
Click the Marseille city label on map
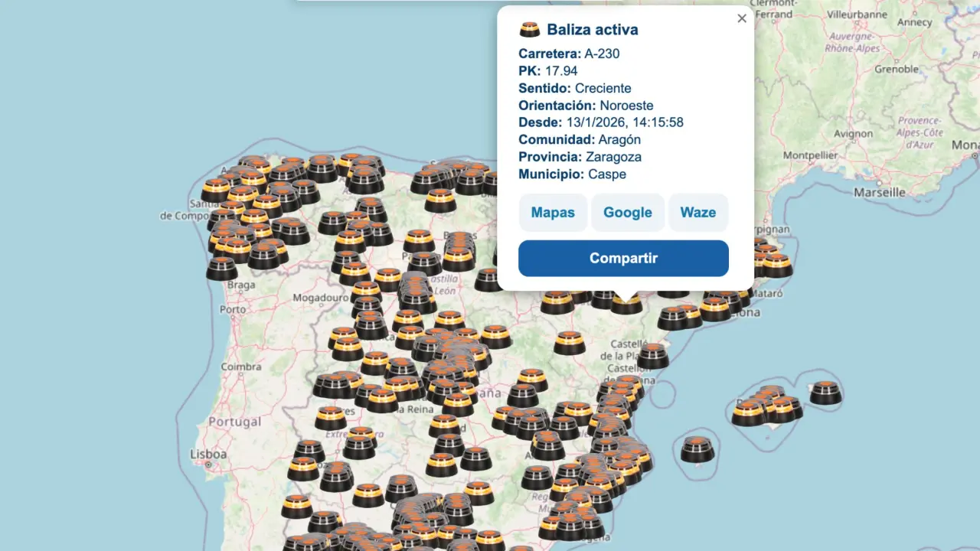pyautogui.click(x=879, y=193)
